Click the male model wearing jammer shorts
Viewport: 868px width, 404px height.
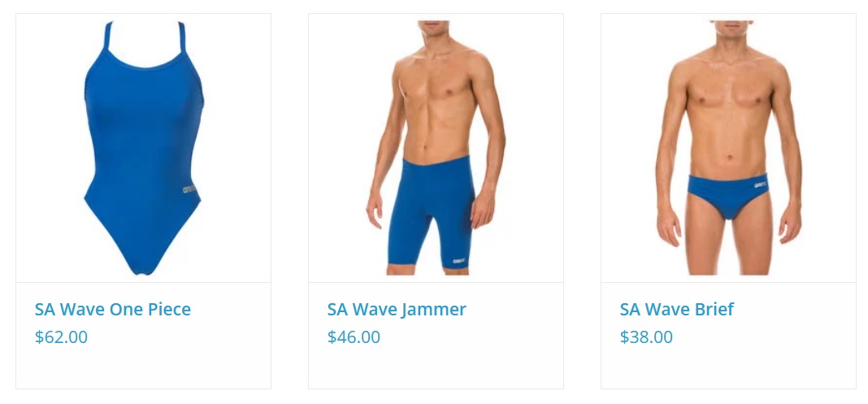[x=436, y=148]
